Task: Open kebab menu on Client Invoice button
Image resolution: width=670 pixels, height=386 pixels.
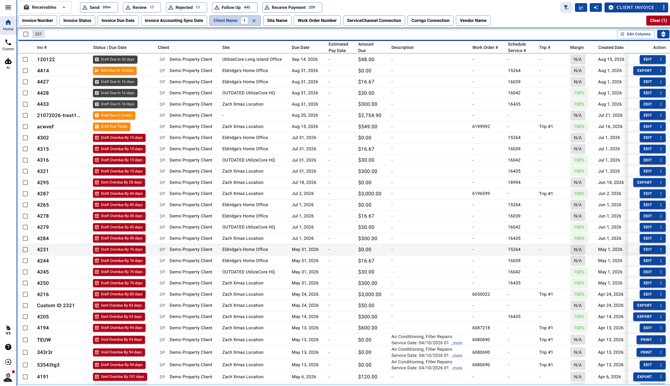Action: point(663,7)
